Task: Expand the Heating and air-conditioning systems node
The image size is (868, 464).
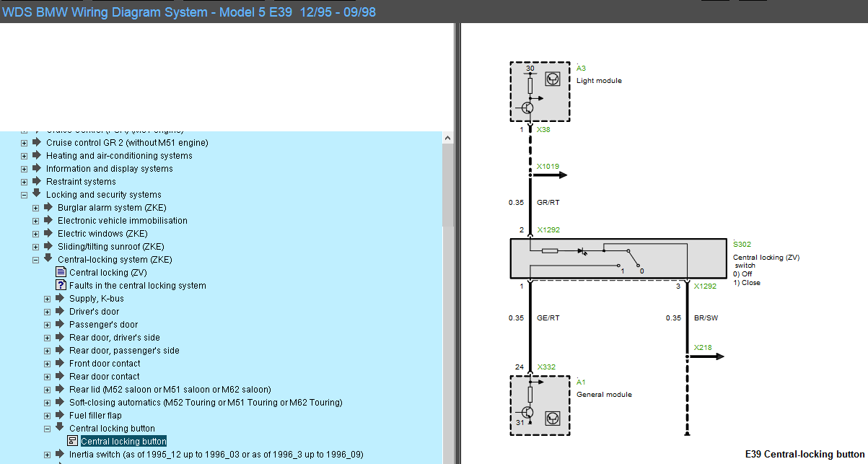Action: 24,156
